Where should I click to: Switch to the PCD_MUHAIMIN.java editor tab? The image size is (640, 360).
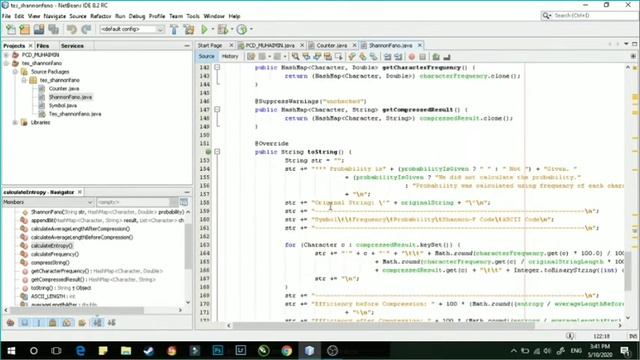pyautogui.click(x=270, y=45)
